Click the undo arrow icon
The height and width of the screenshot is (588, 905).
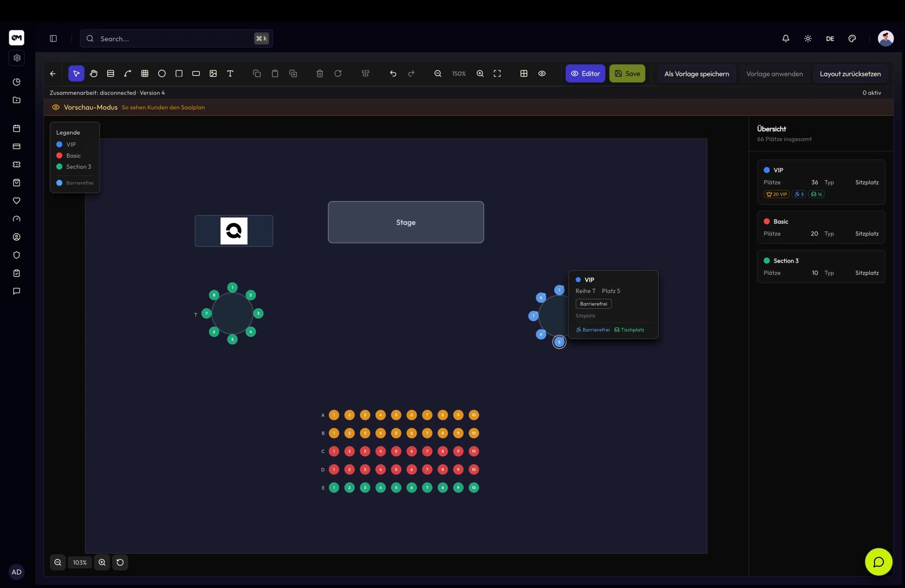coord(393,74)
